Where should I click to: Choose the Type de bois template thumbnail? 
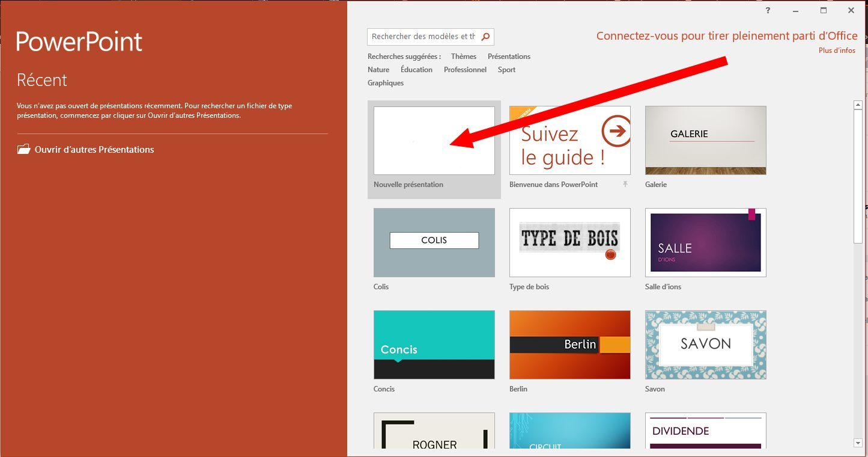[570, 243]
